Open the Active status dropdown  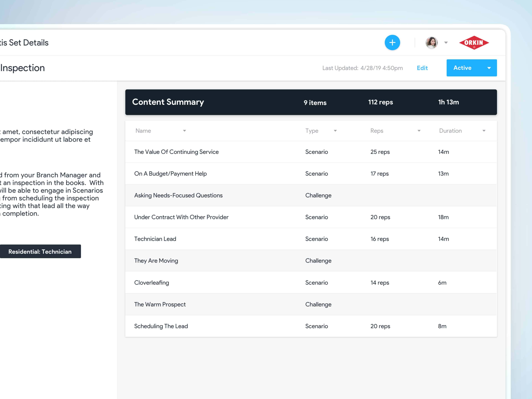pos(489,68)
